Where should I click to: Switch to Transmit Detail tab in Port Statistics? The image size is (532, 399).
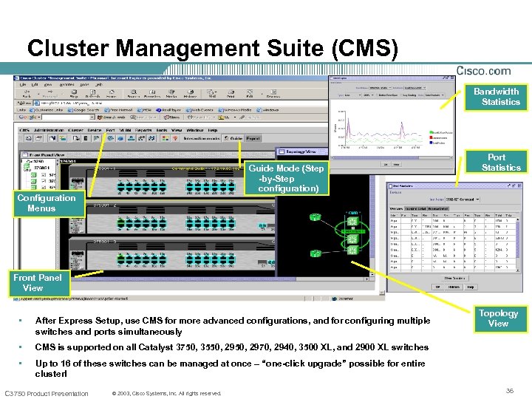click(415, 208)
